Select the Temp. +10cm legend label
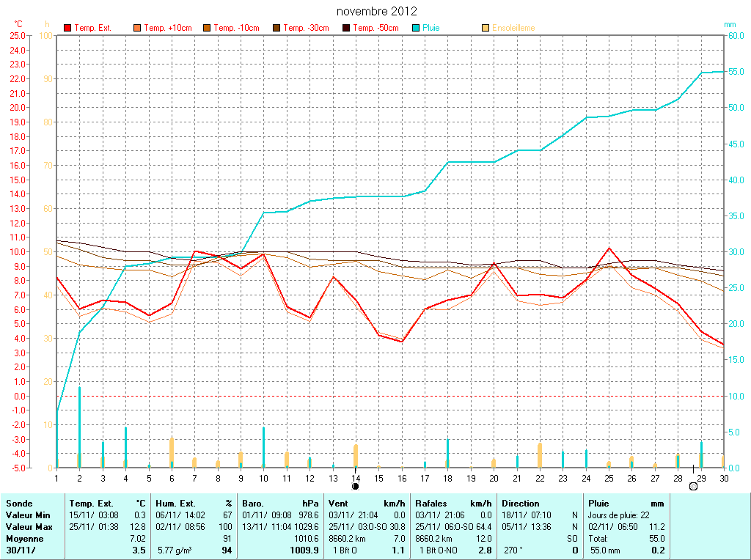 coord(167,28)
